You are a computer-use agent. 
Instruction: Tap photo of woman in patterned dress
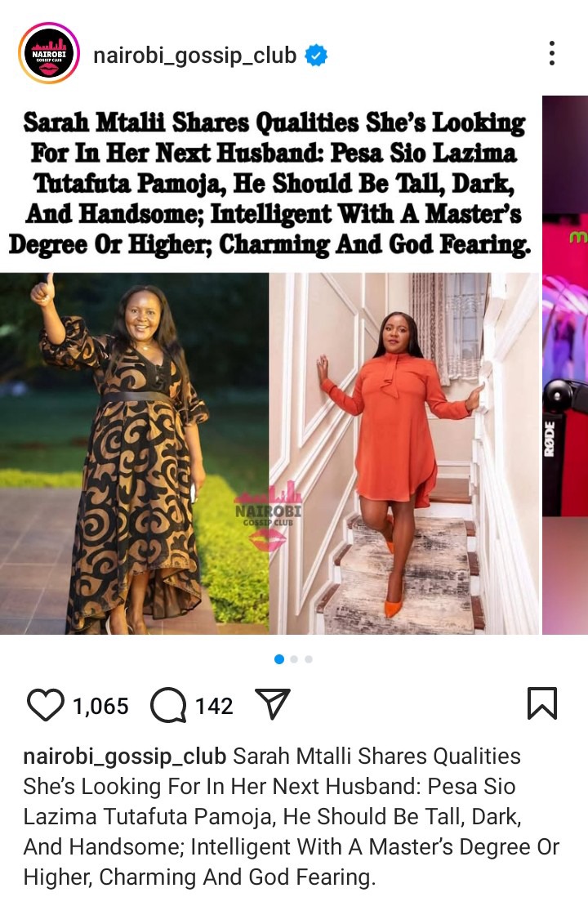[x=134, y=453]
